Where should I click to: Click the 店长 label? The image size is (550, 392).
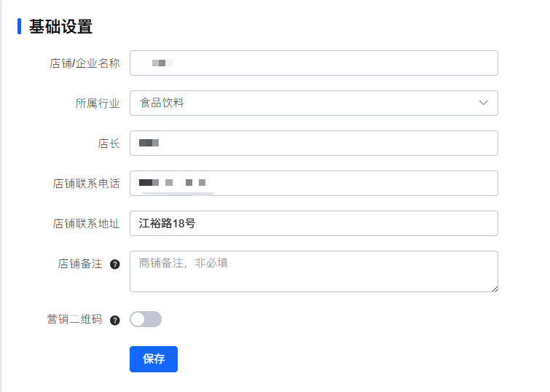tap(109, 144)
